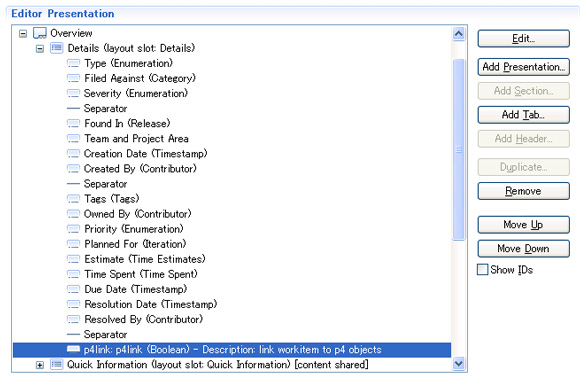
Task: Click the Move Down button
Action: click(x=523, y=249)
